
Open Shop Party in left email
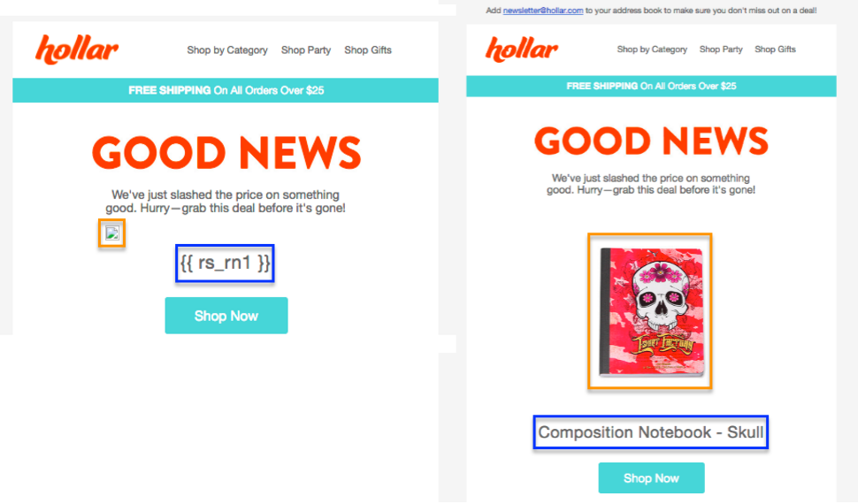[x=306, y=50]
